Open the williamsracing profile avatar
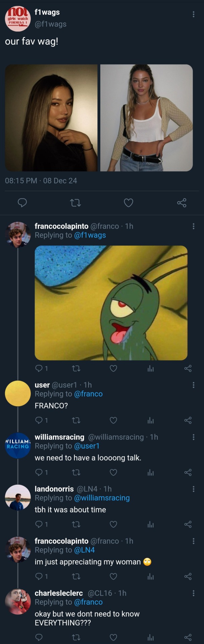 (x=18, y=445)
